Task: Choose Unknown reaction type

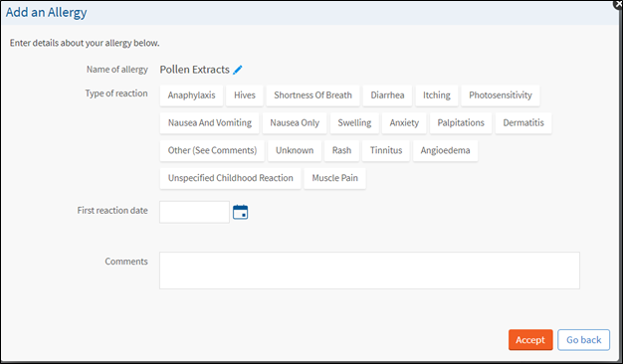Action: point(295,150)
